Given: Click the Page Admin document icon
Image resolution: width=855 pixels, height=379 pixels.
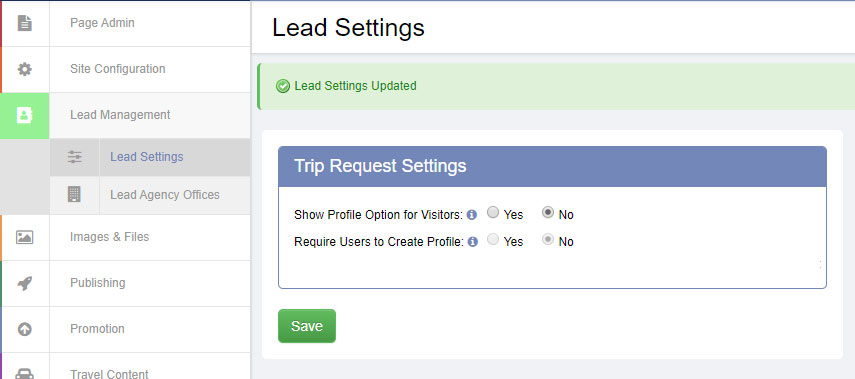Looking at the screenshot, I should 25,23.
